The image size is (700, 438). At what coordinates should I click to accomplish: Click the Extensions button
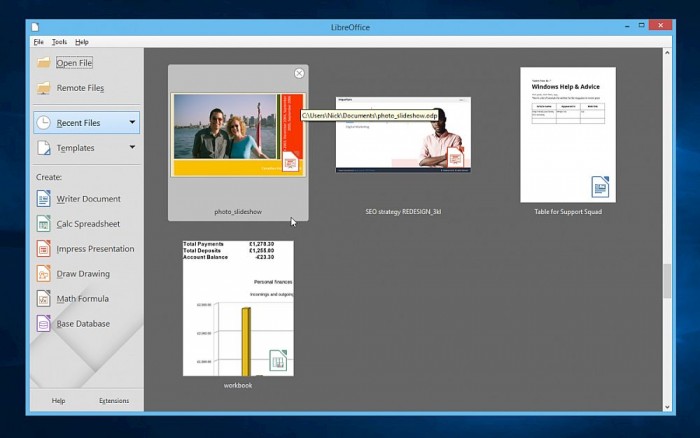(114, 400)
